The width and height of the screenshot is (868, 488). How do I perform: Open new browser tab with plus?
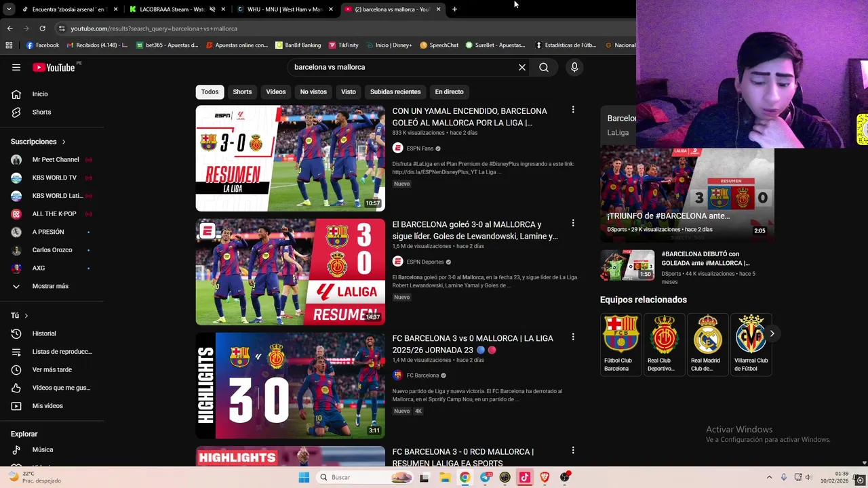[454, 9]
